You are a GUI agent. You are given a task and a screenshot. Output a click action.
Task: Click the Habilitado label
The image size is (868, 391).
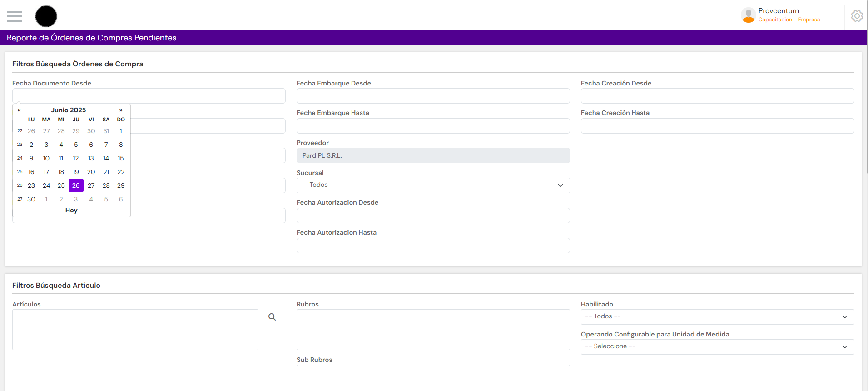point(597,304)
